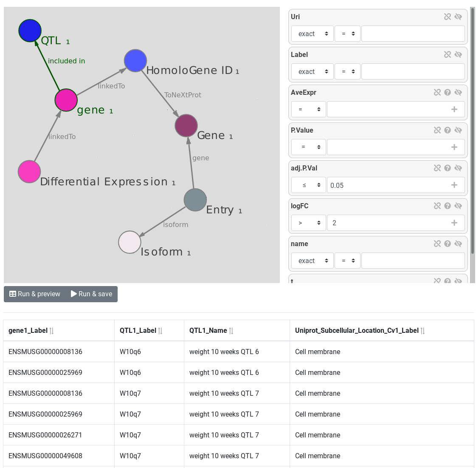Click help question icon for AveExpr
476x468 pixels.
(x=448, y=92)
